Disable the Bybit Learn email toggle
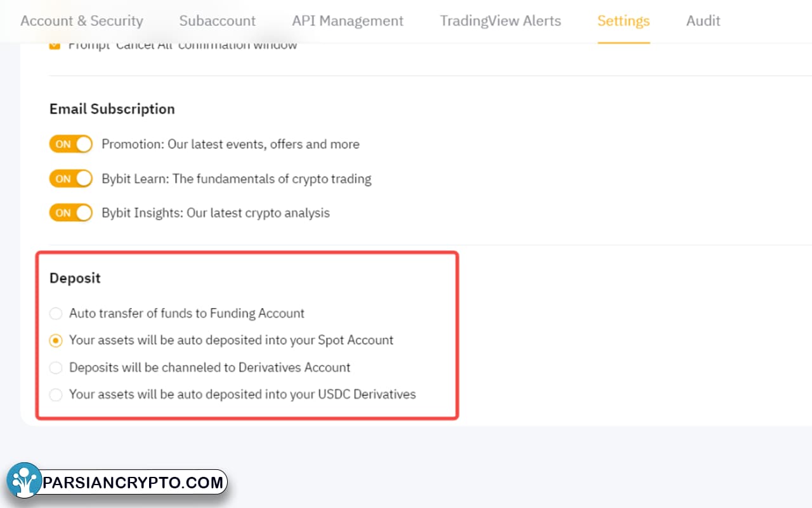The height and width of the screenshot is (508, 812). pyautogui.click(x=71, y=179)
